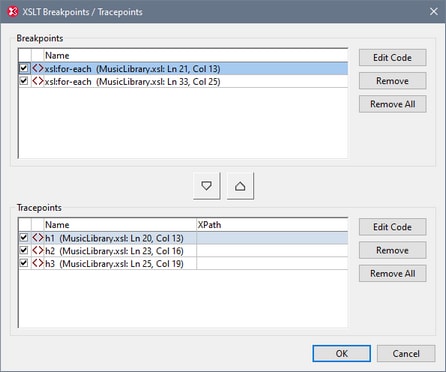
Task: Disable the h3 tracepoint checkbox
Action: [x=24, y=263]
